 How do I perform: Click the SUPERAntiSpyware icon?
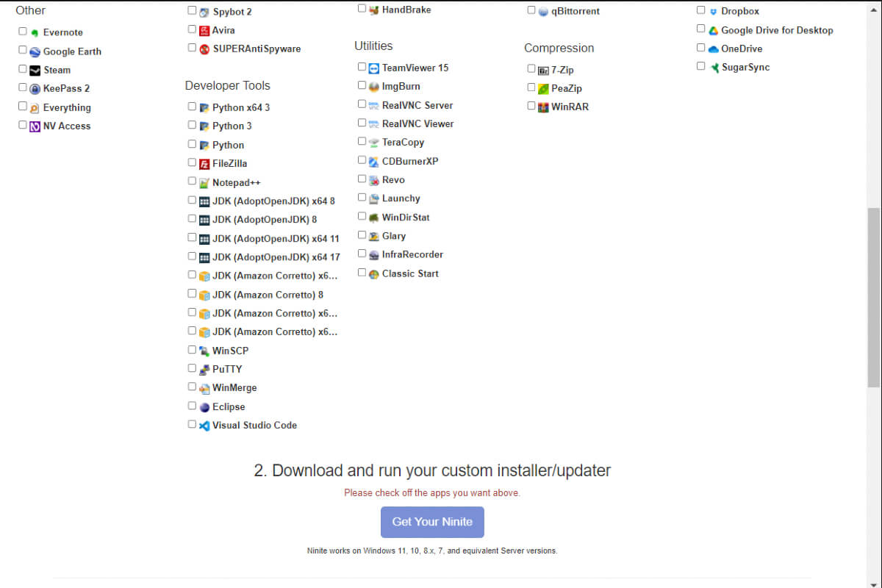[x=204, y=49]
